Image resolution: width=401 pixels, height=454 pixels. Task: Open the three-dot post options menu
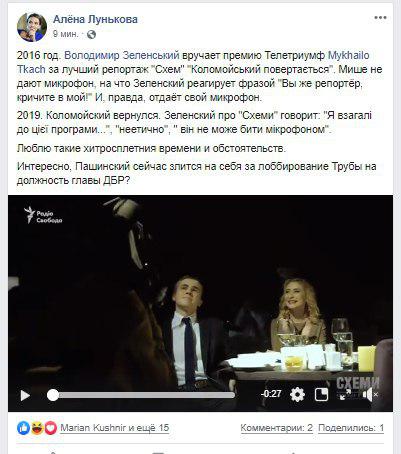[x=380, y=18]
